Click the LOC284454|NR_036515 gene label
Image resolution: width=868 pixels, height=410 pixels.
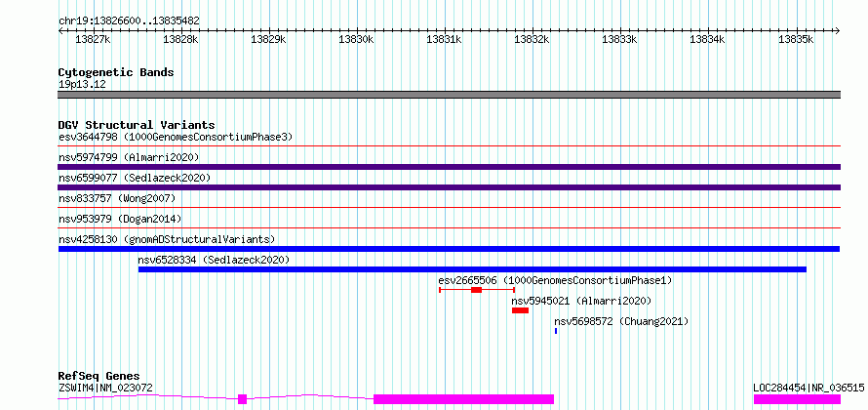(809, 388)
